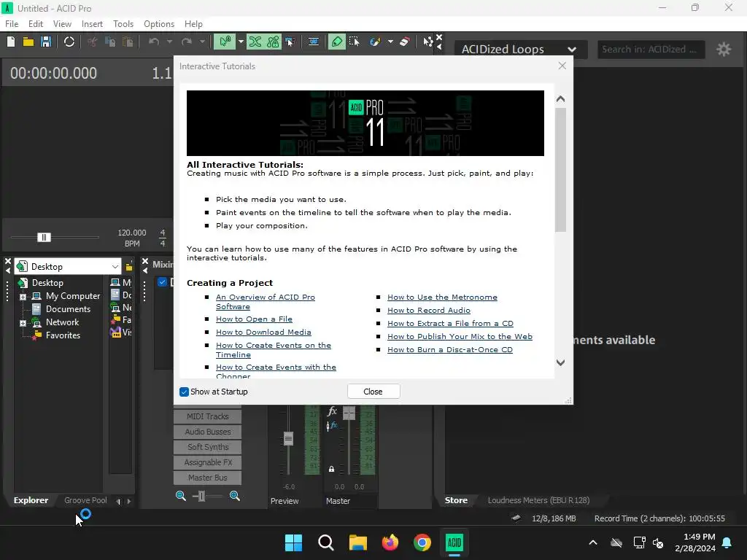The width and height of the screenshot is (747, 560).
Task: Adjust the tempo BPM slider handle
Action: pyautogui.click(x=44, y=237)
